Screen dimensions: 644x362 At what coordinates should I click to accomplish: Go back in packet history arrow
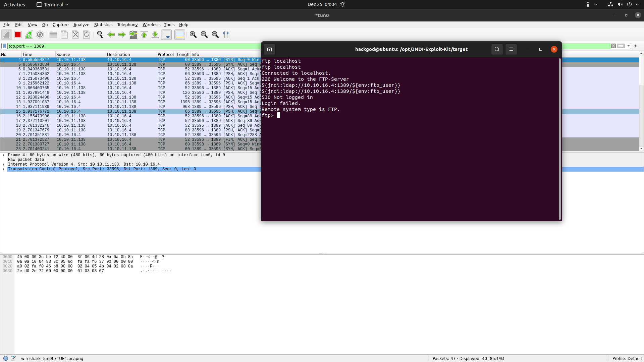tap(111, 35)
